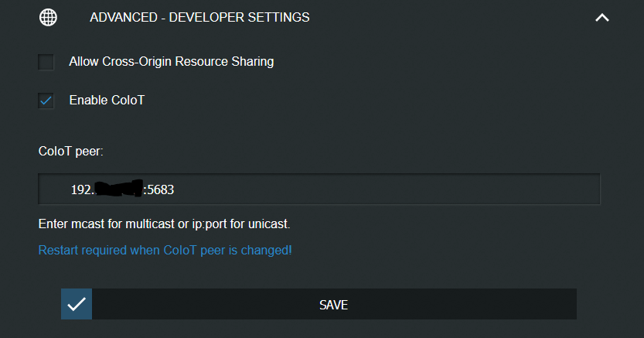The image size is (644, 338).
Task: Click the Enable CoIoT label text
Action: coord(107,101)
